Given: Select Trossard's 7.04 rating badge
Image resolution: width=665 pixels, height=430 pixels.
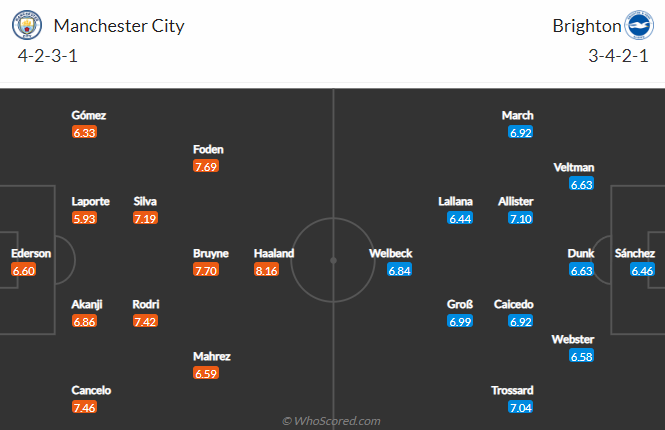Looking at the screenshot, I should [x=522, y=407].
